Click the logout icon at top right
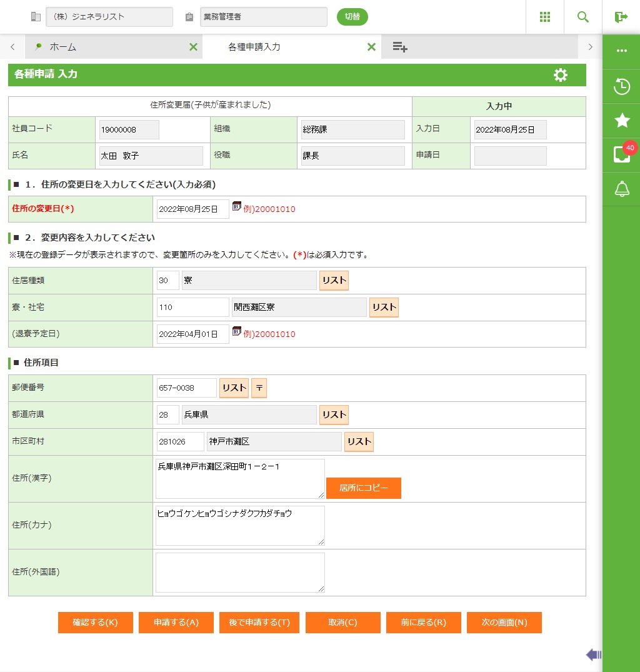Screen dimensions: 640x672 click(x=621, y=17)
